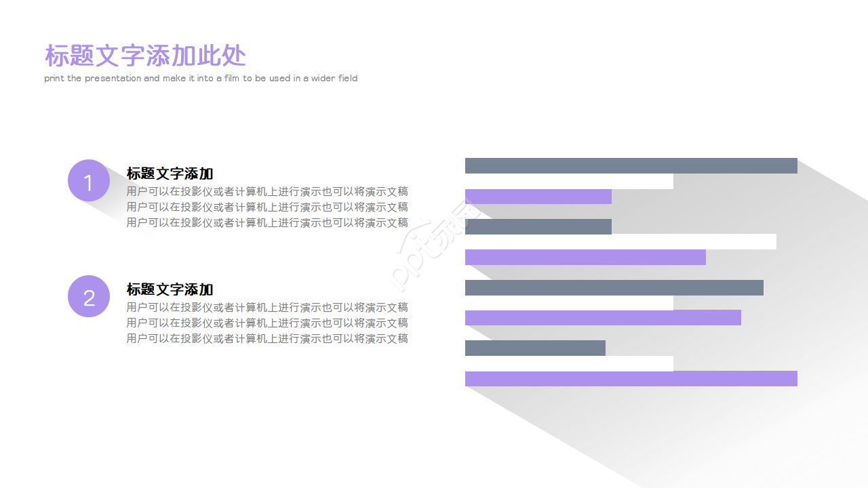Click the numbered circle labeled 1

click(89, 180)
